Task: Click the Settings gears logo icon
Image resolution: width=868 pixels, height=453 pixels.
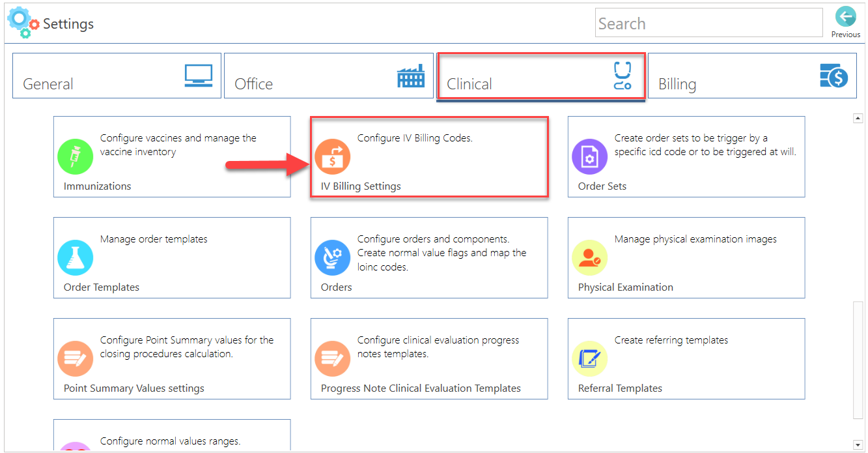Action: (x=23, y=22)
